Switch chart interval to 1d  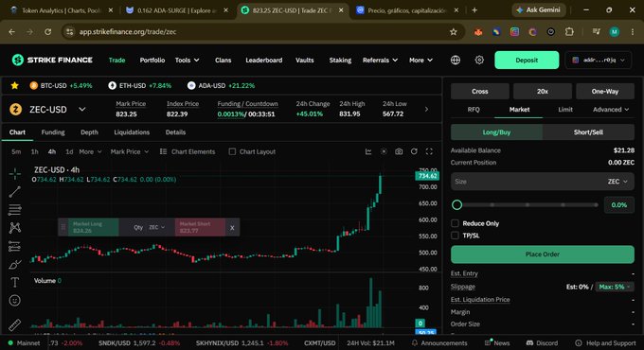coord(69,151)
